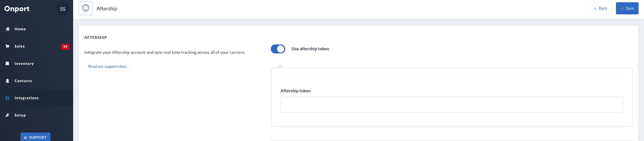Toggle the Use aftership token switch
644x141 pixels.
tap(278, 49)
